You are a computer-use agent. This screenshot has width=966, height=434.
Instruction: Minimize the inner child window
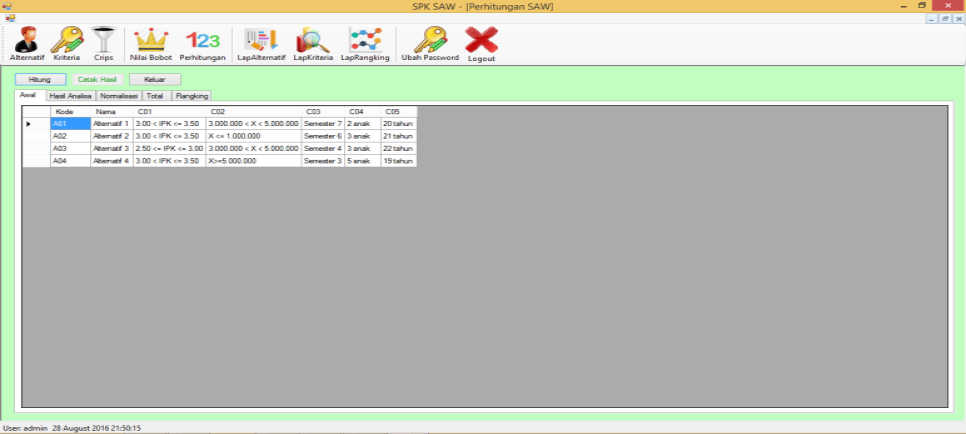(932, 19)
